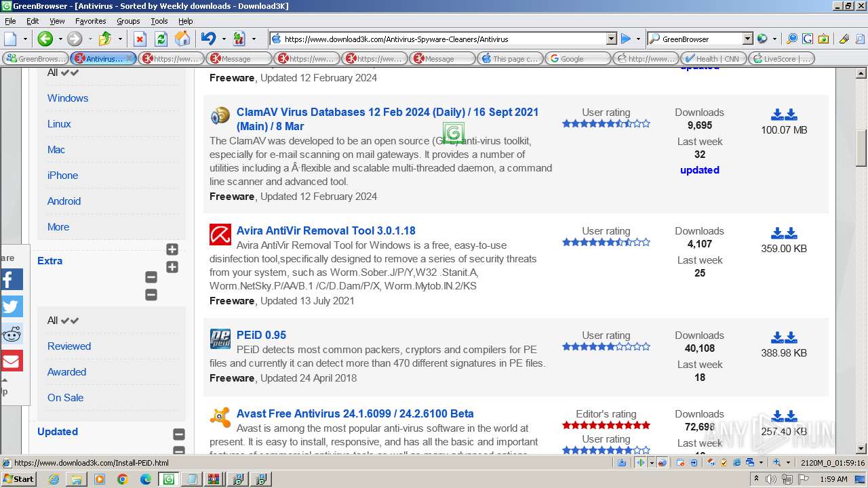Click the grey Forward arrow icon
Image resolution: width=868 pixels, height=488 pixels.
[x=75, y=39]
